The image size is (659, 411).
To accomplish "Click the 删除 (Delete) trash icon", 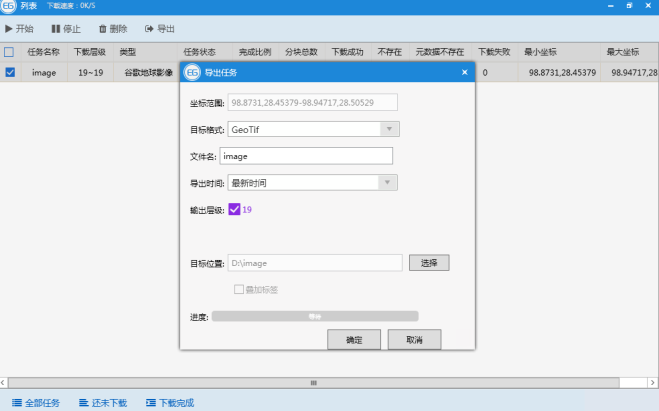I will click(x=103, y=29).
